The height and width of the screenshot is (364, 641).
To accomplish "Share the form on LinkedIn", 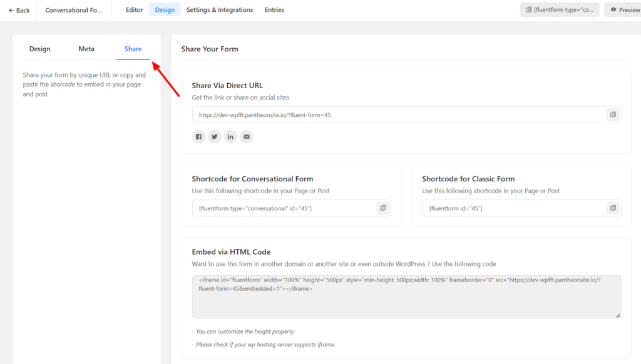I will point(230,136).
